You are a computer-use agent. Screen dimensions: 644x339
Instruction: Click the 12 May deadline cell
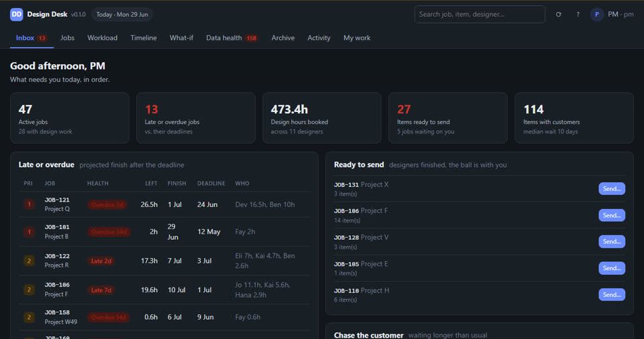point(209,232)
